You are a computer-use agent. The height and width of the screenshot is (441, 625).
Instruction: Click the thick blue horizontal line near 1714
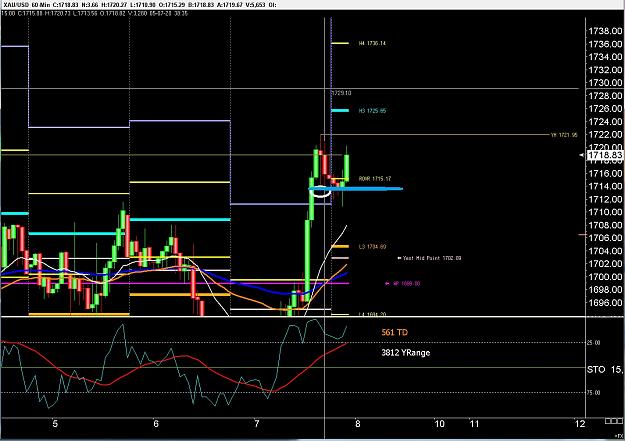pyautogui.click(x=356, y=189)
